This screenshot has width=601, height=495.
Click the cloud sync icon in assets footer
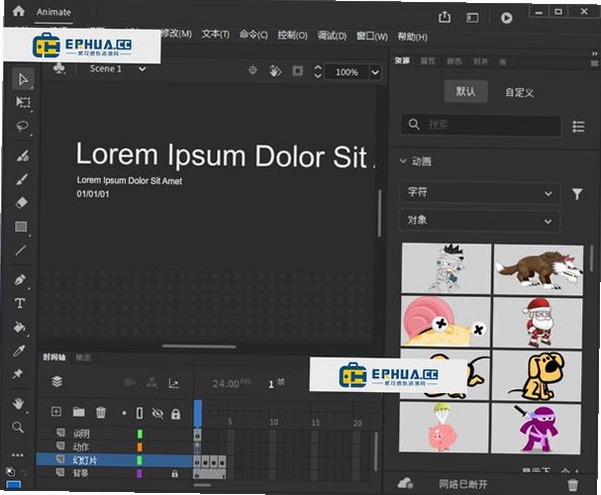coord(405,483)
